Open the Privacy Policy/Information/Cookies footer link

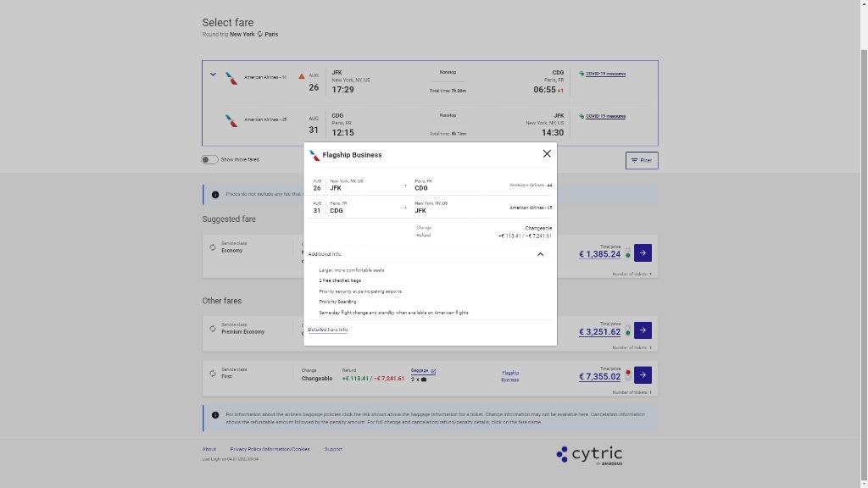click(x=270, y=449)
